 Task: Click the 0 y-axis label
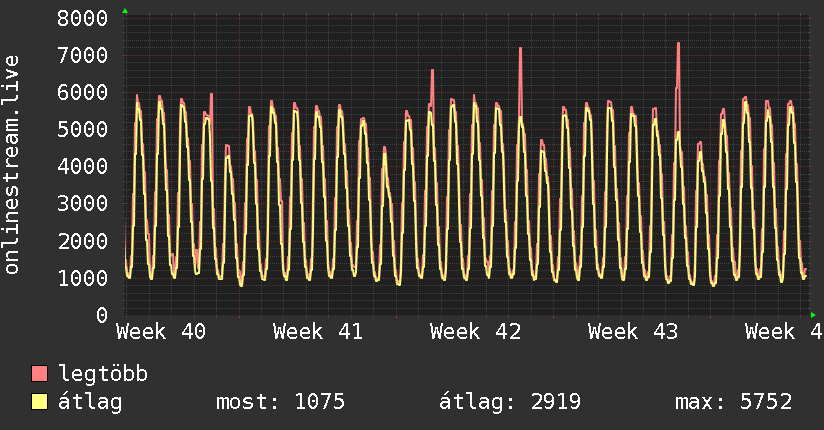tap(102, 315)
